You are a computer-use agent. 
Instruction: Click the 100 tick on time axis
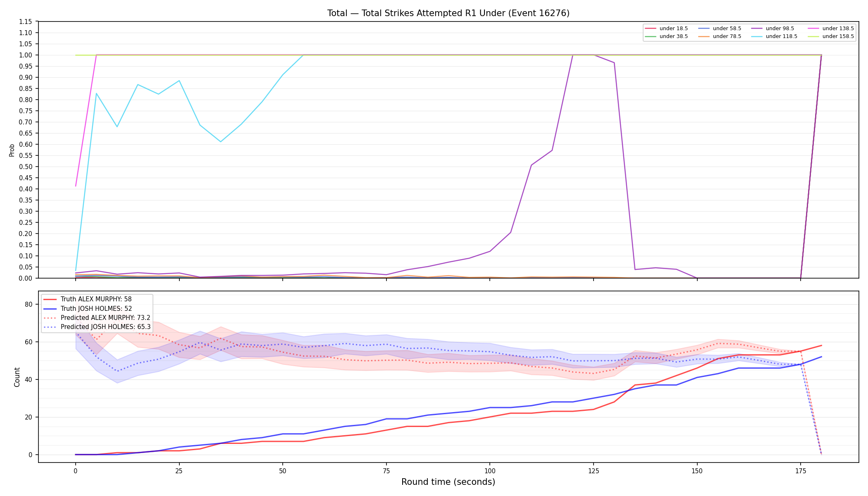pos(490,470)
